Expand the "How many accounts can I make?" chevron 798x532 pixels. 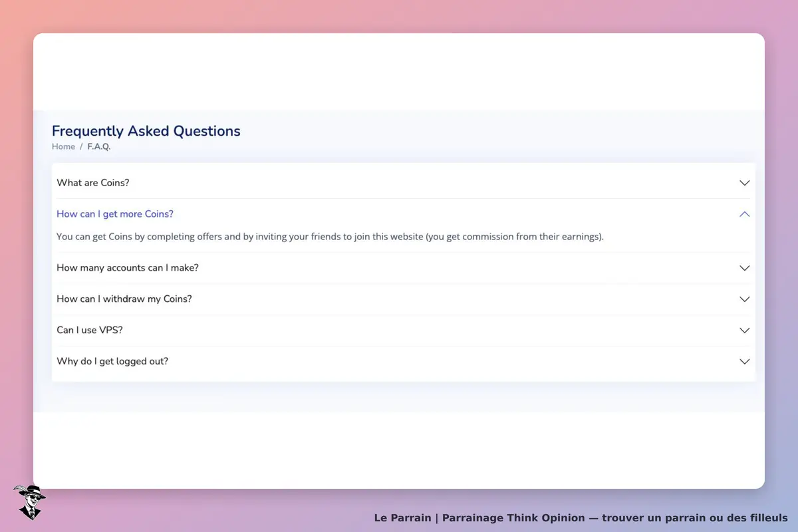745,268
